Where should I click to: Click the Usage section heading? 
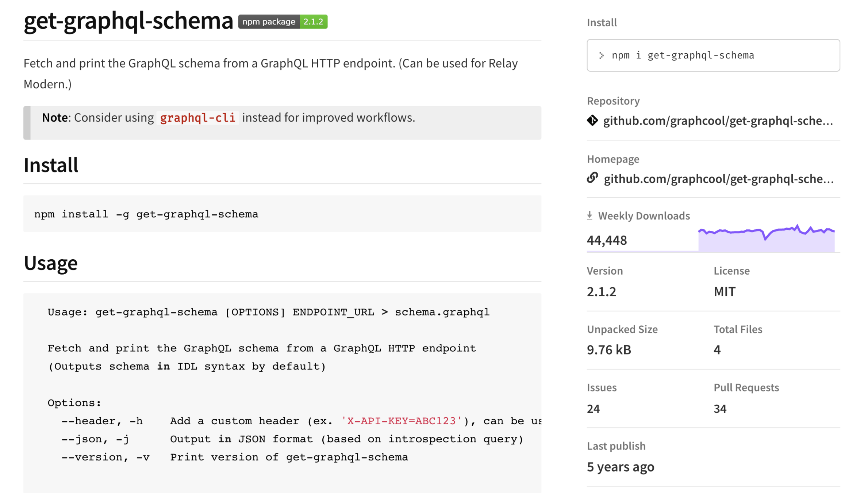(x=51, y=263)
